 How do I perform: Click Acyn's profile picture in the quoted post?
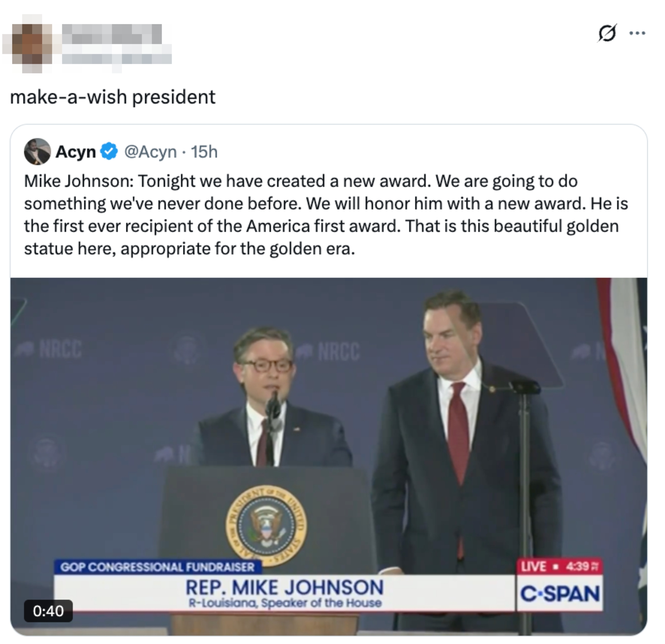click(37, 151)
